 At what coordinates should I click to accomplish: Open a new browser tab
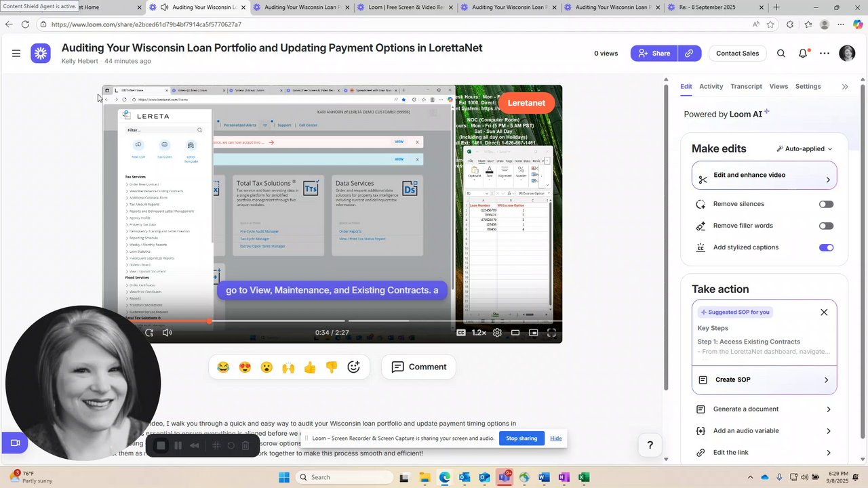pos(776,7)
